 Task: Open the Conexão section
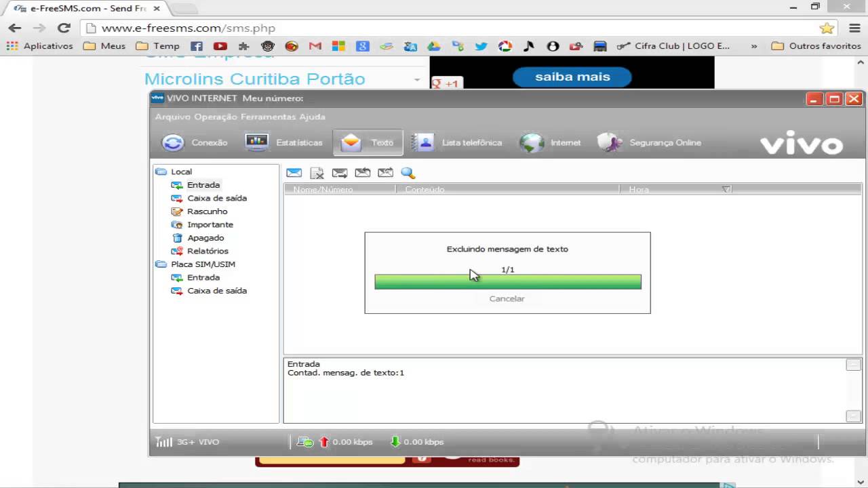(x=195, y=143)
